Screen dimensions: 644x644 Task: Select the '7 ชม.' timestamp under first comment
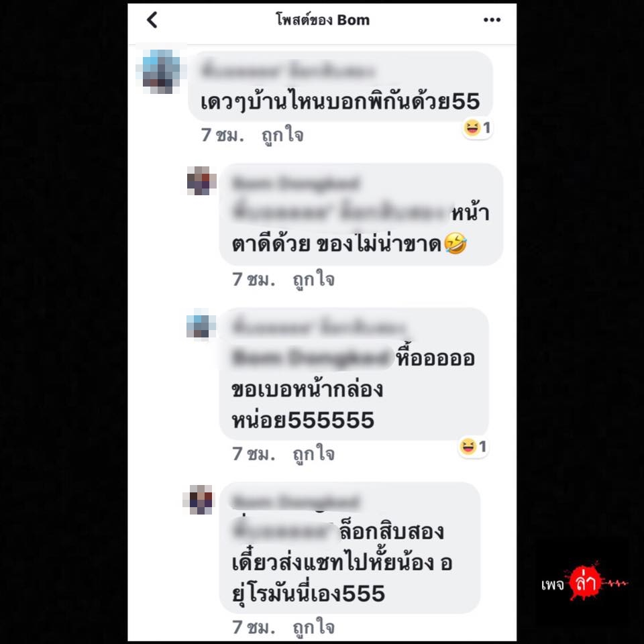coord(222,135)
